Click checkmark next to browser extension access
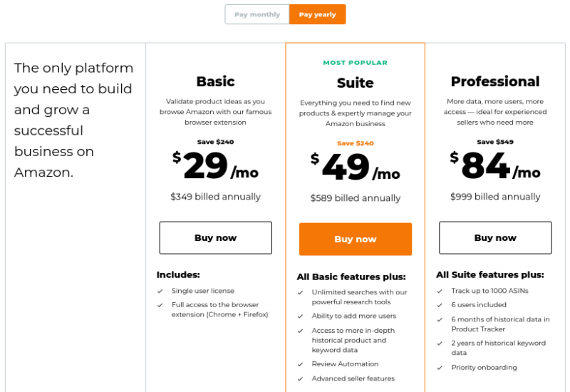 point(160,305)
